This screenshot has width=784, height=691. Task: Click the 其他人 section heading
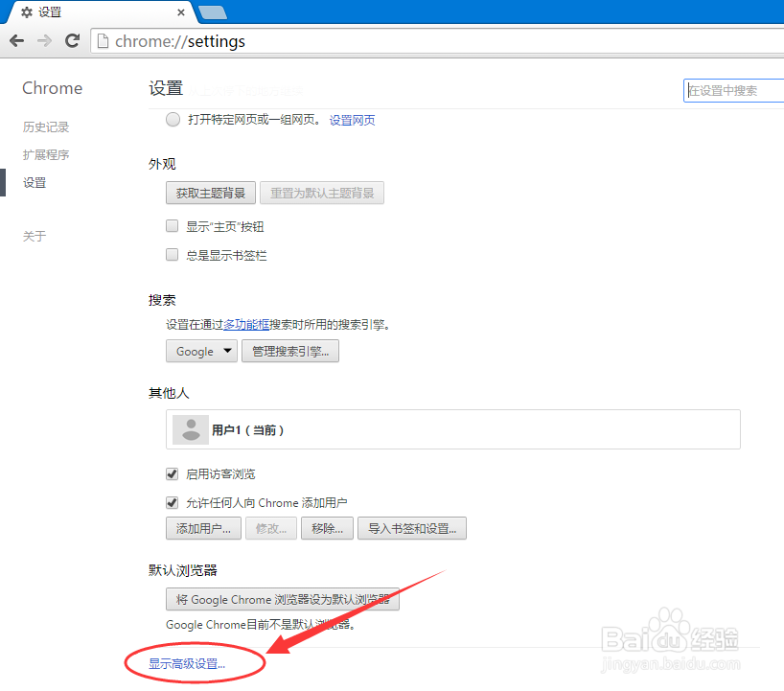click(169, 393)
